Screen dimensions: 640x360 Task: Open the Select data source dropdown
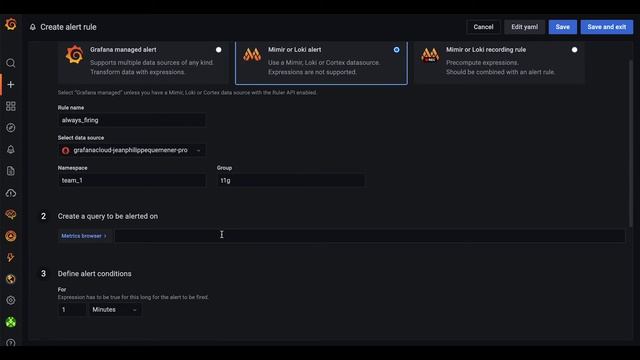coord(131,150)
